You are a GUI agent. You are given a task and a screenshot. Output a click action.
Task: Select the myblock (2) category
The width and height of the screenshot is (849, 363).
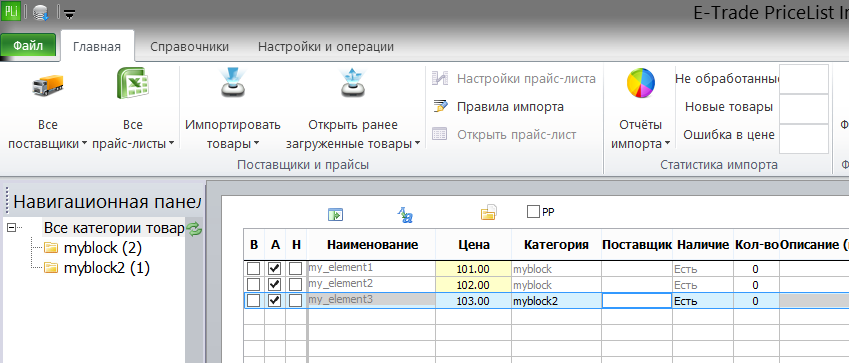point(102,248)
